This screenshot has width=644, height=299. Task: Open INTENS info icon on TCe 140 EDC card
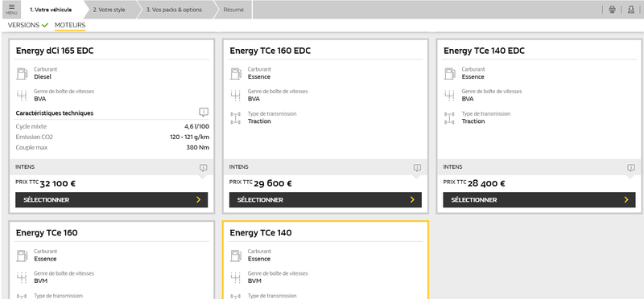pyautogui.click(x=631, y=167)
